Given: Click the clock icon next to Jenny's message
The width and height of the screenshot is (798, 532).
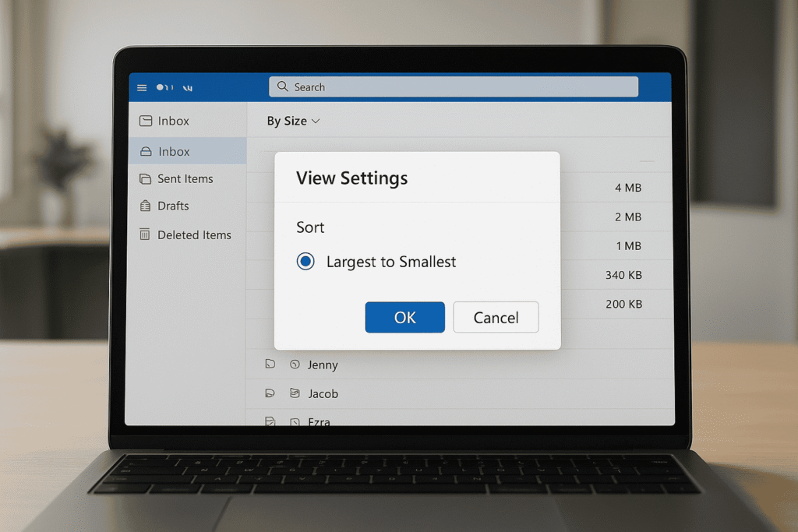Looking at the screenshot, I should click(x=296, y=364).
